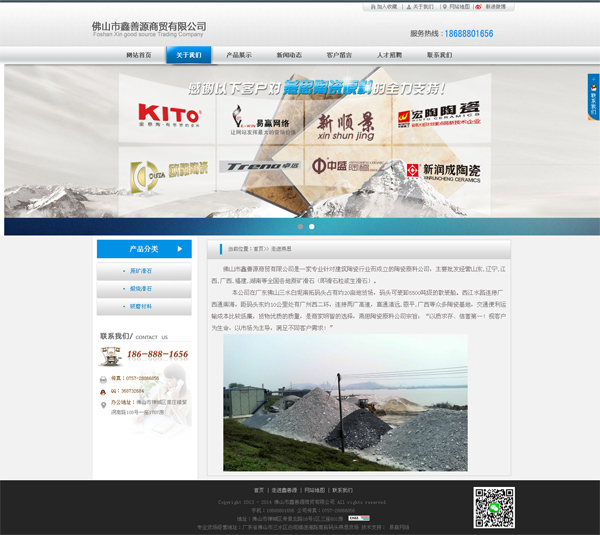Click the vintage telephone icon
This screenshot has height=535, width=600.
(110, 356)
